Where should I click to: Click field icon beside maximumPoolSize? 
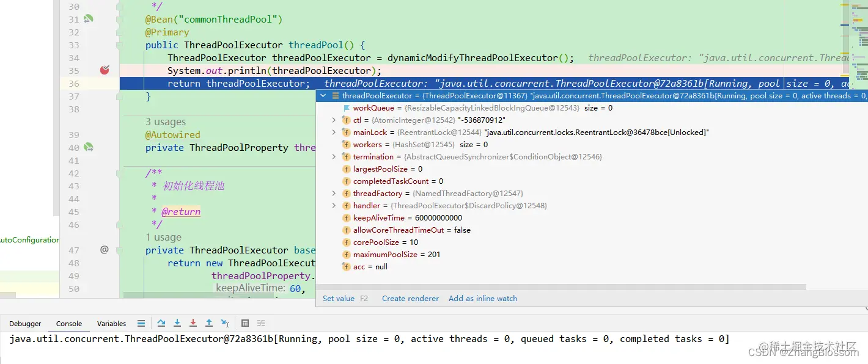(347, 255)
